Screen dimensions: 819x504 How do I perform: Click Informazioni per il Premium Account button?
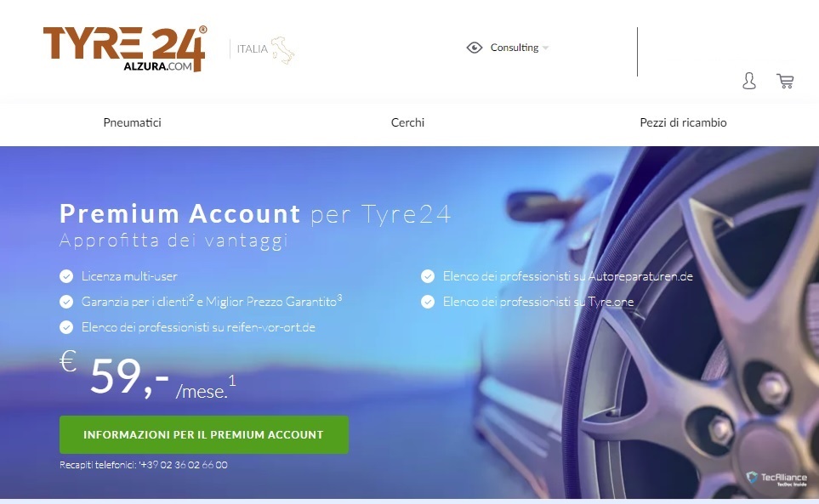[x=204, y=434]
